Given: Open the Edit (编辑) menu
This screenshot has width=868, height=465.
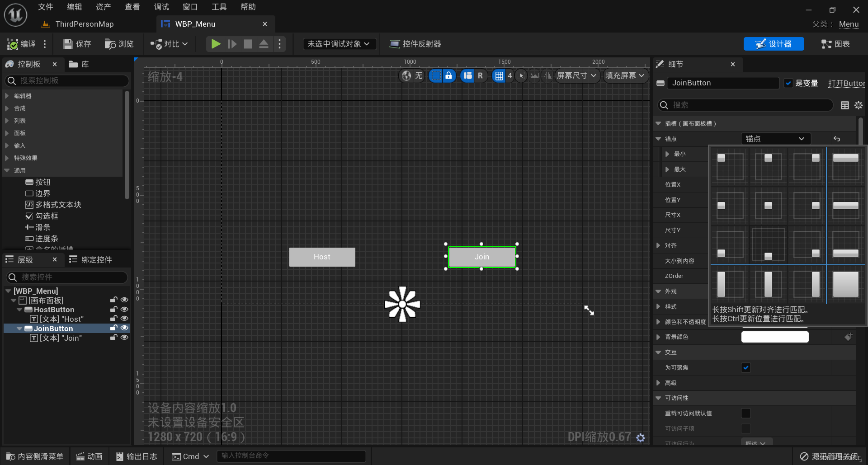Looking at the screenshot, I should click(x=75, y=7).
